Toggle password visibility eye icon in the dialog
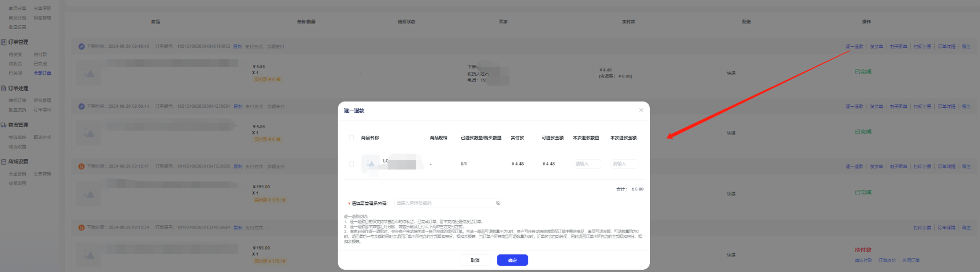Image resolution: width=980 pixels, height=272 pixels. coord(498,203)
